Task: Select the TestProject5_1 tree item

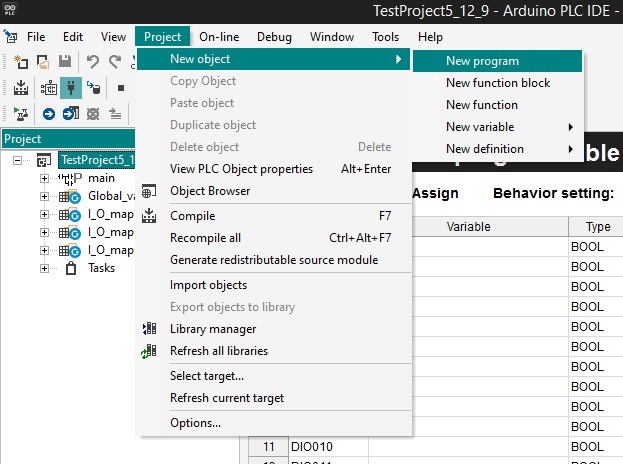Action: [x=97, y=160]
